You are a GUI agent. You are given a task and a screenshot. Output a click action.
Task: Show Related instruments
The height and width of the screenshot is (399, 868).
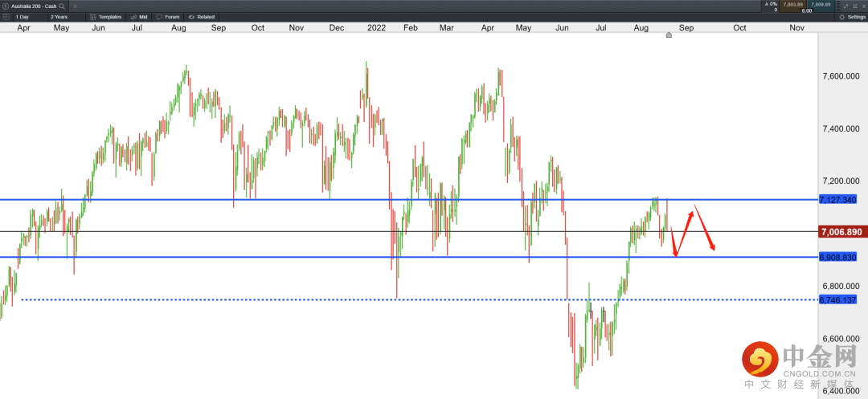coord(202,17)
